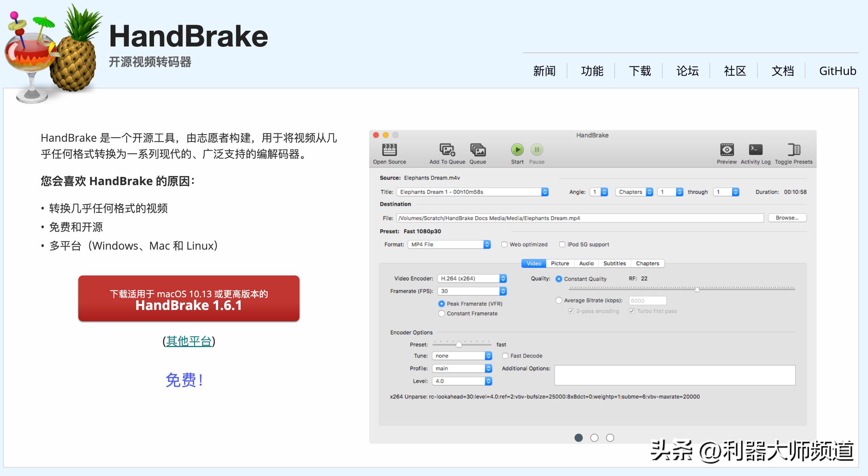The image size is (868, 476).
Task: Click the Add To Queue icon
Action: click(x=447, y=150)
